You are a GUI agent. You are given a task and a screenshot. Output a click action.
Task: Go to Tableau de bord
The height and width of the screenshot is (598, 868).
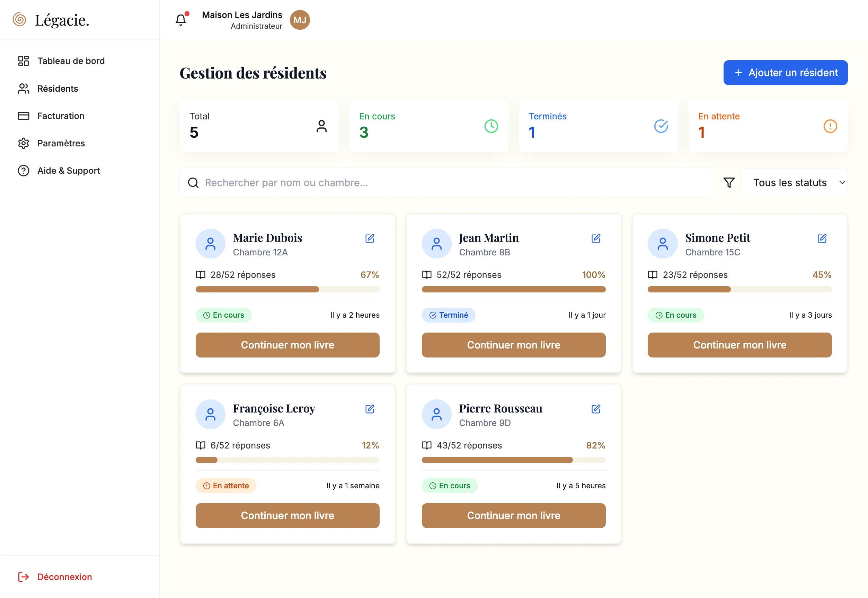coord(71,61)
